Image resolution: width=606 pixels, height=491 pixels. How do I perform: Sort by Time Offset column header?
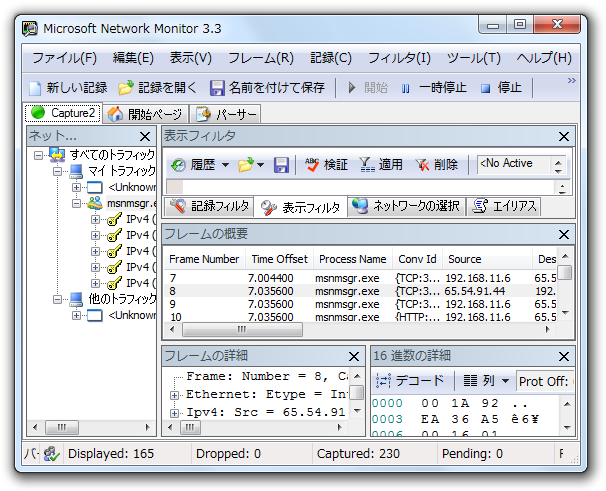(x=279, y=259)
